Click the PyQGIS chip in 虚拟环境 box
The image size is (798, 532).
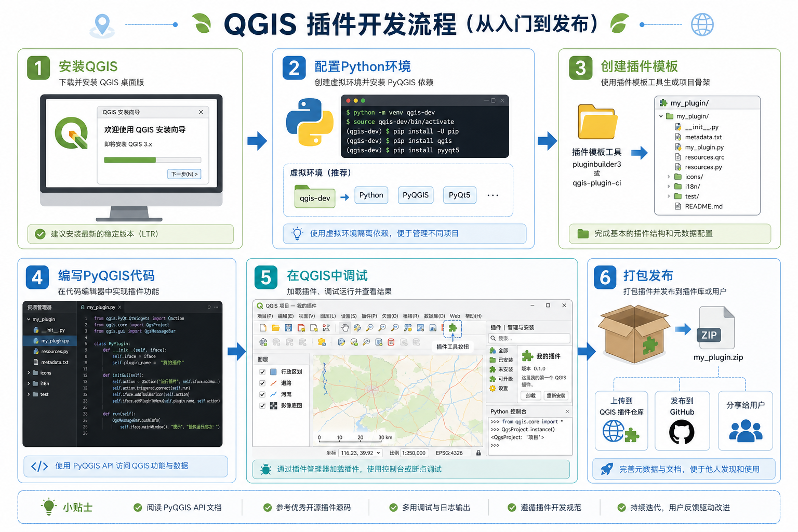click(x=416, y=195)
